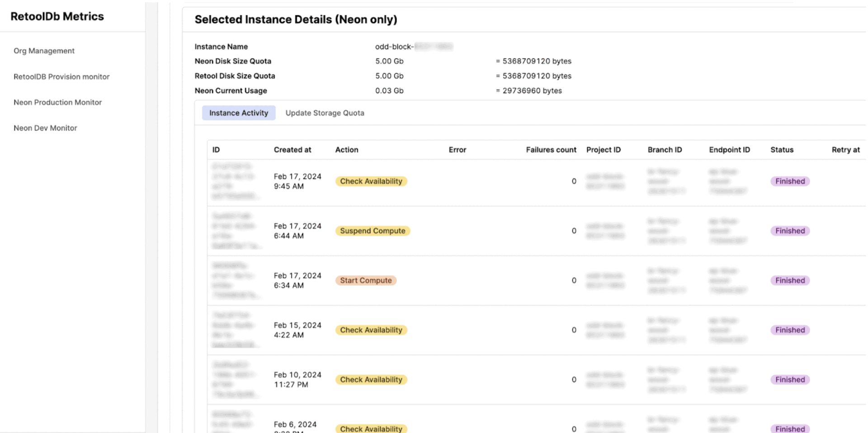
Task: Open the Update Storage Quota tab
Action: click(325, 113)
